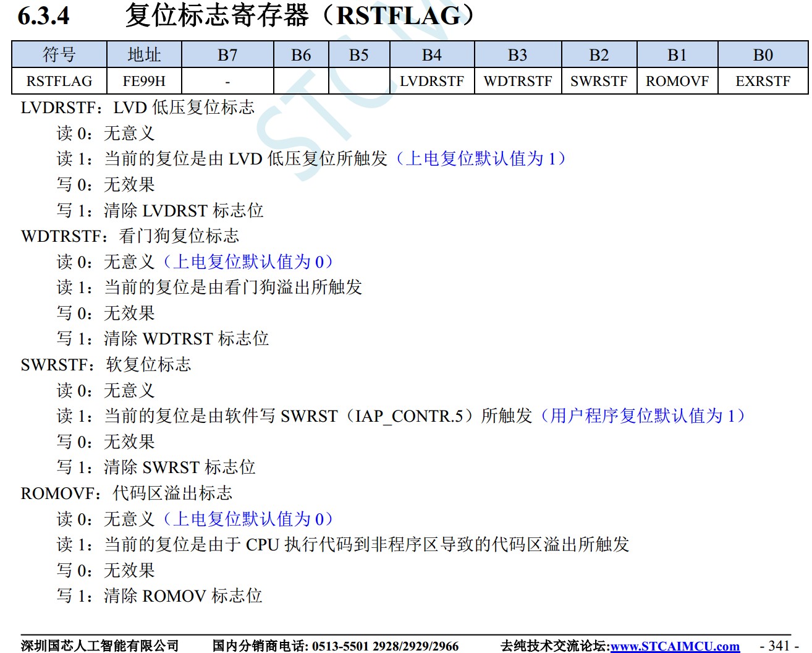The height and width of the screenshot is (653, 812).
Task: Click the B4 column header
Action: click(432, 55)
